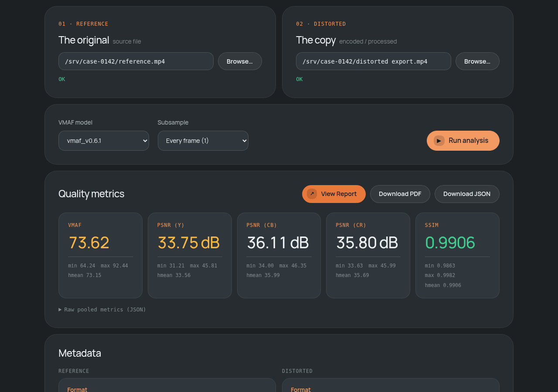Select the SSIM metric card
This screenshot has height=392, width=558.
point(457,255)
